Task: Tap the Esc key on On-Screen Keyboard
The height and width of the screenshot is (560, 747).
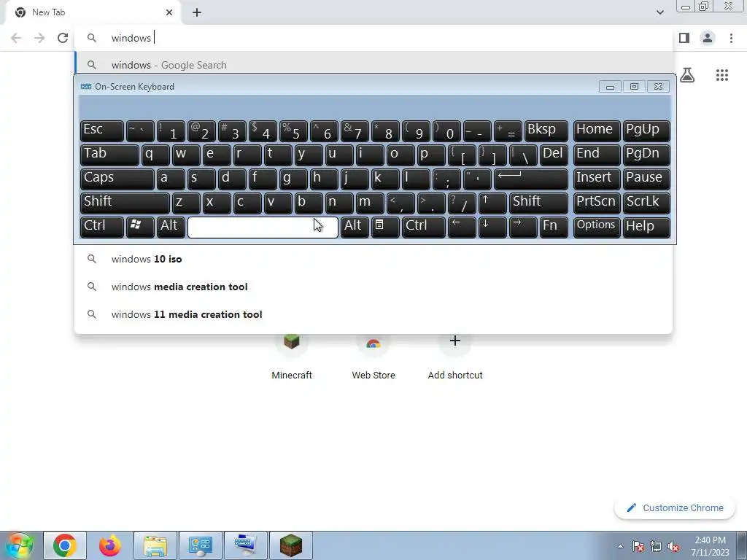Action: tap(102, 131)
